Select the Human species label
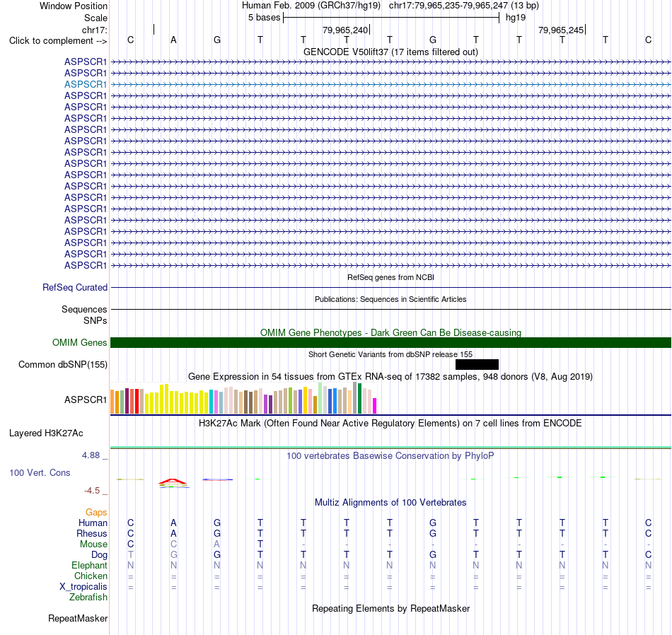Image resolution: width=672 pixels, height=635 pixels. pos(93,523)
